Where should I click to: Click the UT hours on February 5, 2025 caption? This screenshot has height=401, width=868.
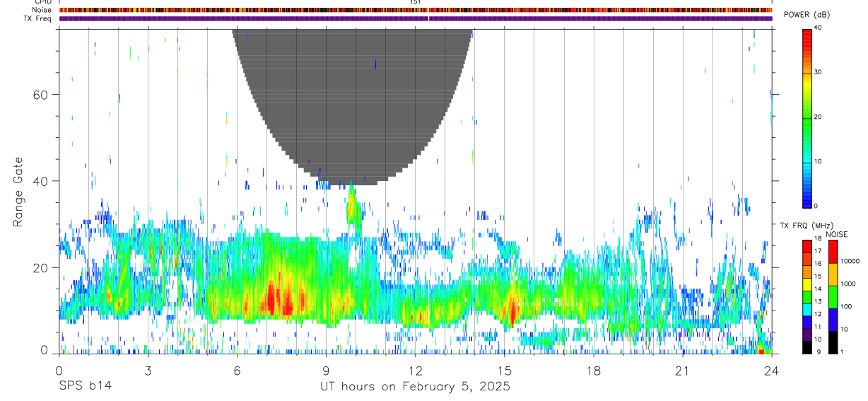415,386
